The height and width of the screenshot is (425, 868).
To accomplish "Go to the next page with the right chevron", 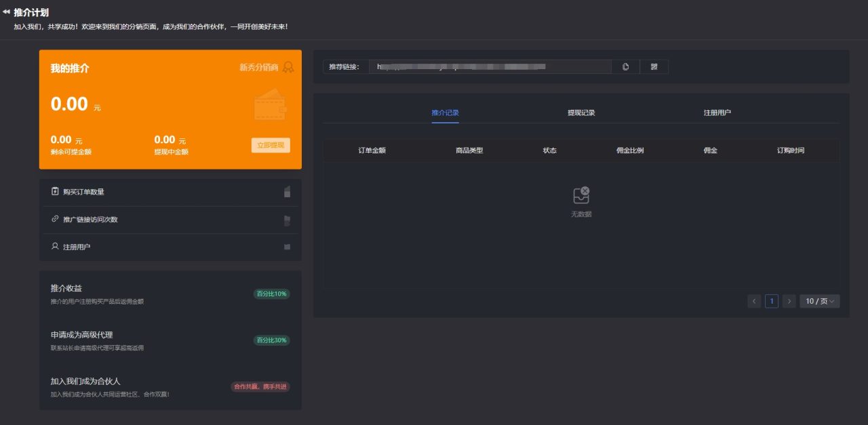I will [x=789, y=301].
